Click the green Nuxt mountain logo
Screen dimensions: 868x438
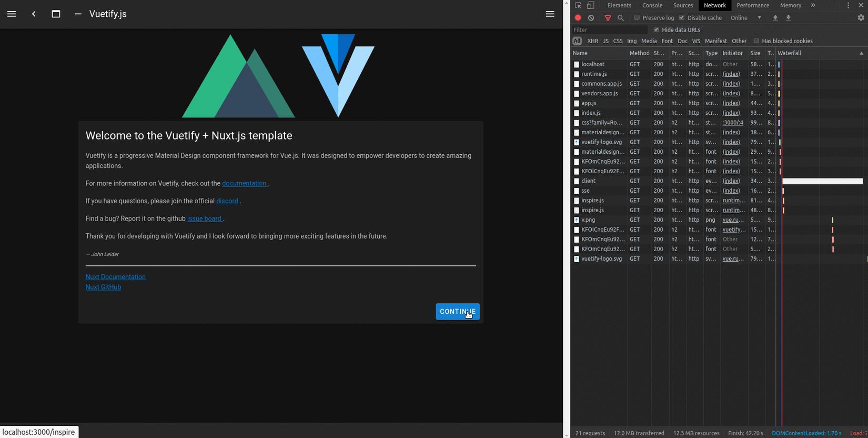coord(238,76)
